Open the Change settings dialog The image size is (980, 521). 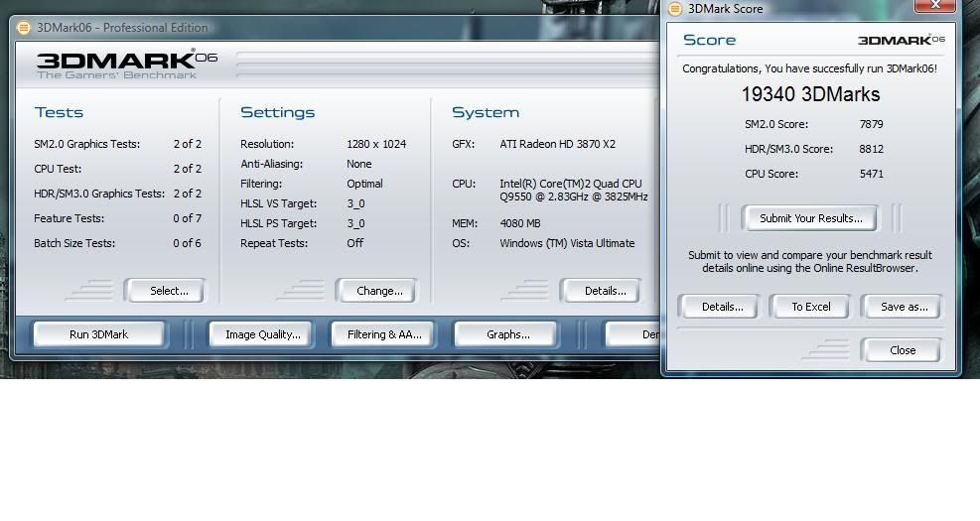coord(376,291)
